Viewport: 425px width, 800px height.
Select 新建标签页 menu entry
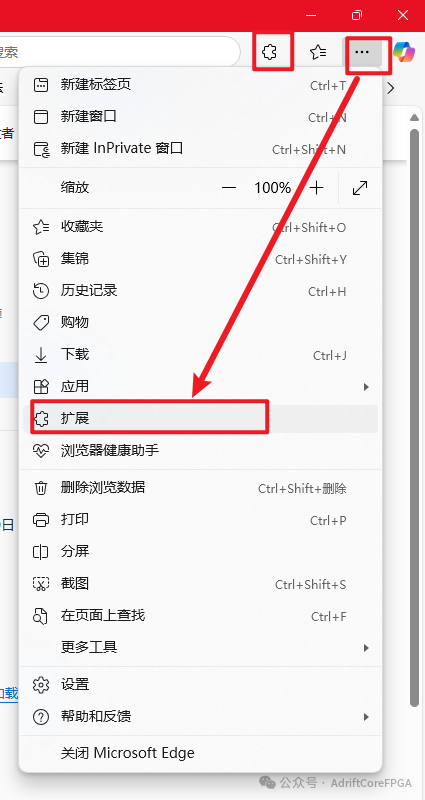[x=201, y=85]
